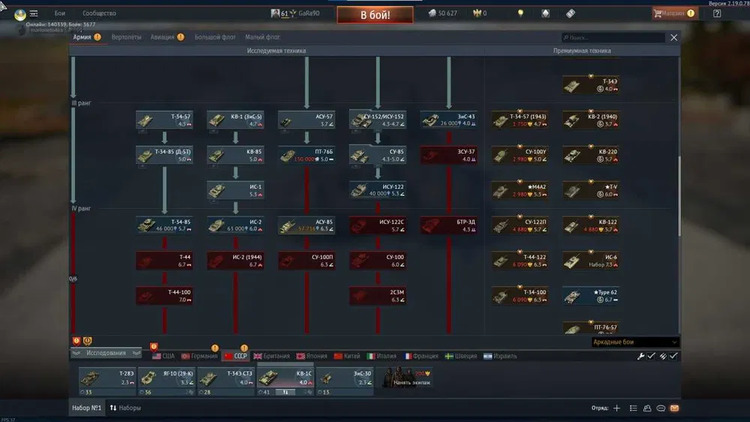Select the locked Т-44 tank card
The width and height of the screenshot is (750, 422).
click(165, 261)
